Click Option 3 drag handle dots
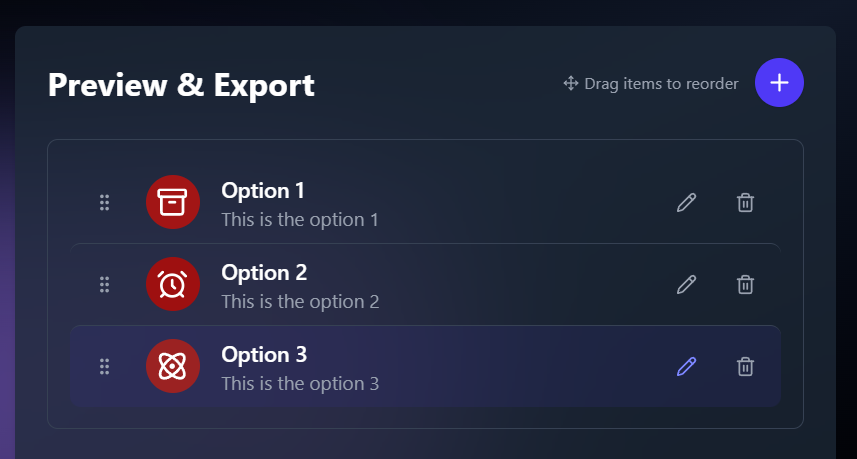Screen dimensions: 857x459 pyautogui.click(x=104, y=367)
